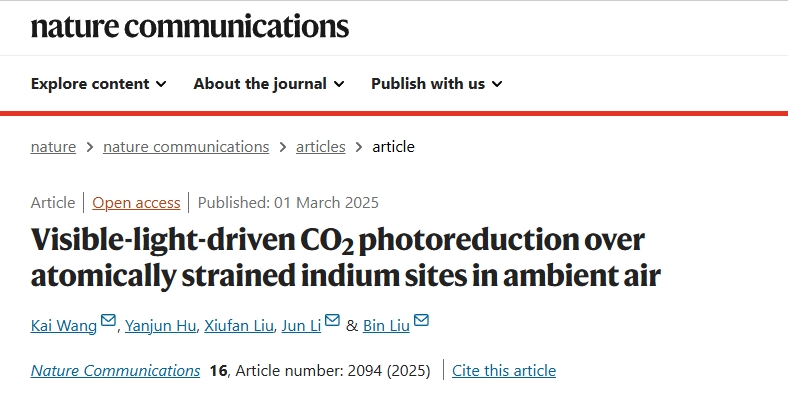Open author Yanjun Hu's profile
The width and height of the screenshot is (788, 398).
click(160, 326)
